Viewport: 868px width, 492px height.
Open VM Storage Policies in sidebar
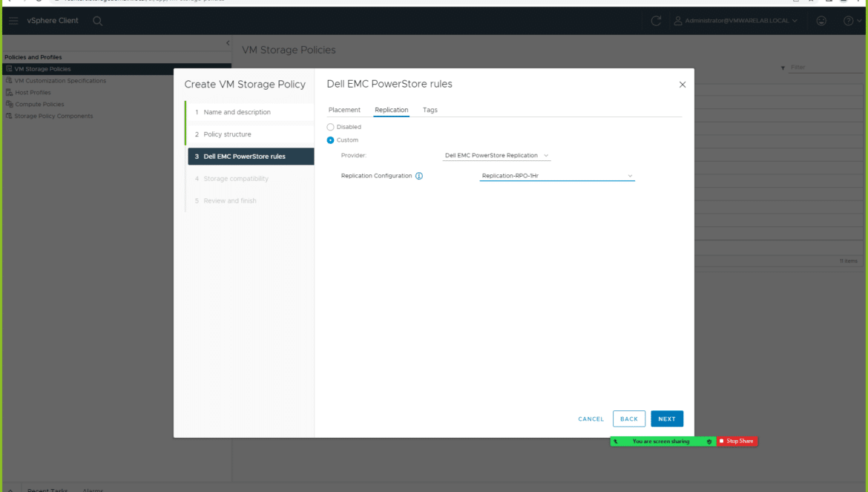point(42,69)
